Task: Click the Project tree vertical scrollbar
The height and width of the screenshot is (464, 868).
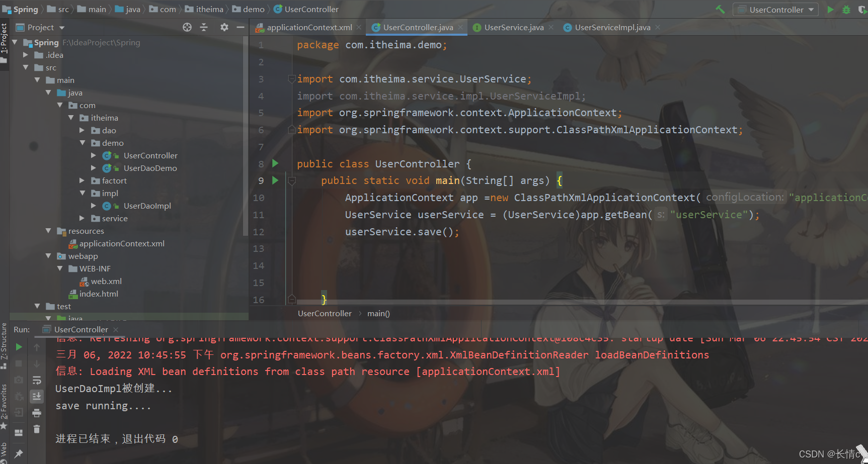Action: click(246, 136)
